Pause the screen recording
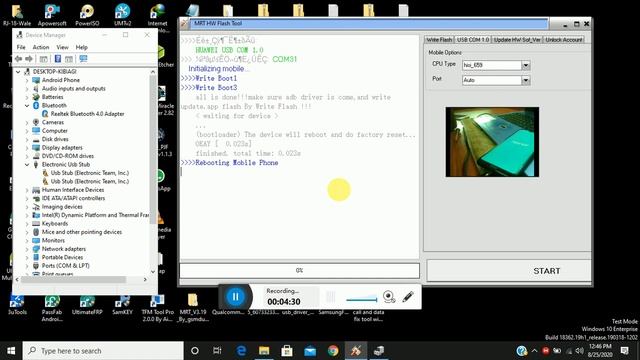 click(x=236, y=297)
